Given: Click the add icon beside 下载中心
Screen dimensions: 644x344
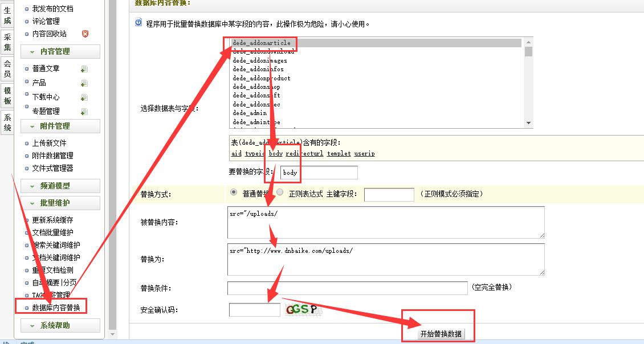Looking at the screenshot, I should click(84, 97).
